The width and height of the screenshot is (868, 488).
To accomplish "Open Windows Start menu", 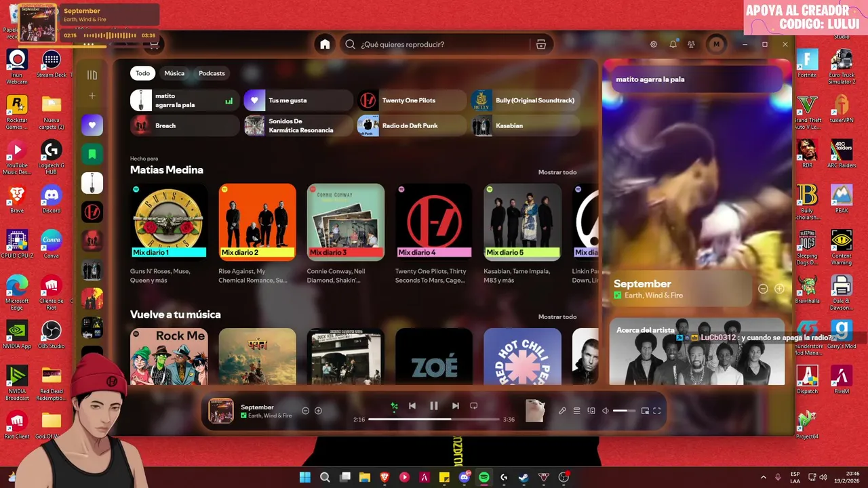I will point(305,477).
